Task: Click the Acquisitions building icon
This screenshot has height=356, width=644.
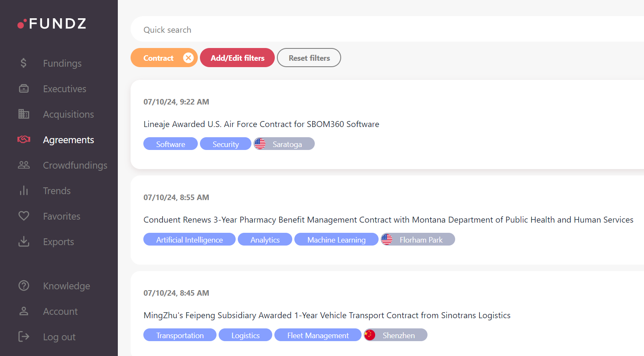Action: click(x=24, y=114)
